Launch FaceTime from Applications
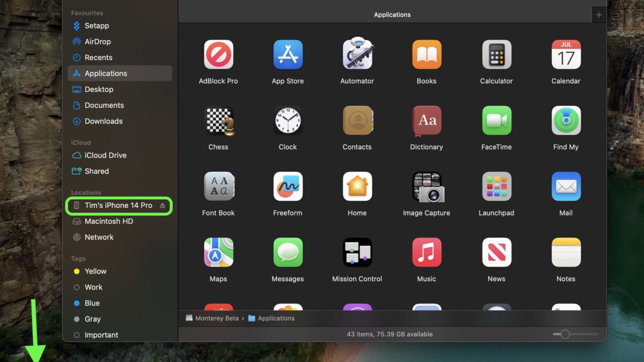644x362 pixels. 496,121
